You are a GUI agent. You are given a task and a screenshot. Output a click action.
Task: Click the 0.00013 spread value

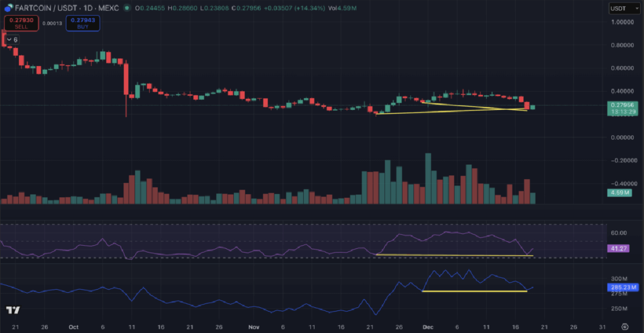click(x=52, y=23)
